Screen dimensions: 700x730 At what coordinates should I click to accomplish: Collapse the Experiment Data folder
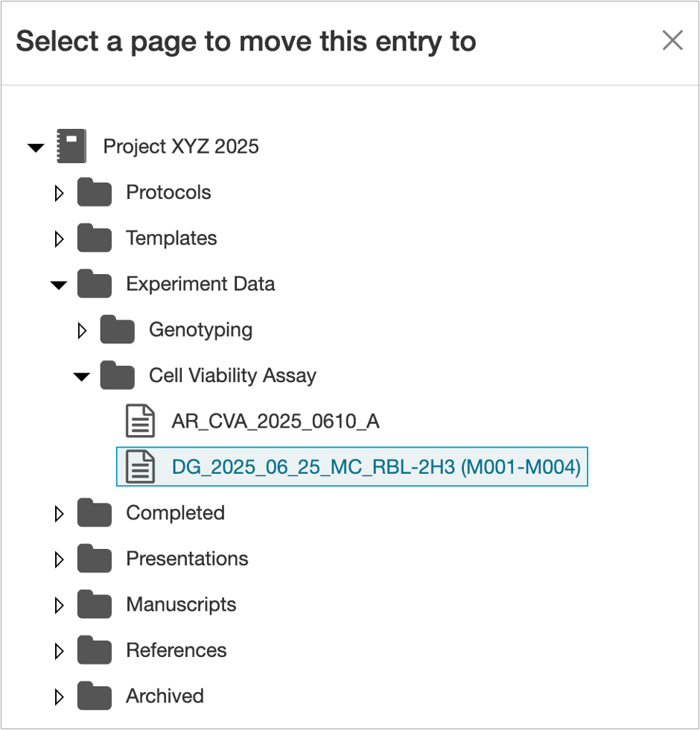[x=59, y=284]
